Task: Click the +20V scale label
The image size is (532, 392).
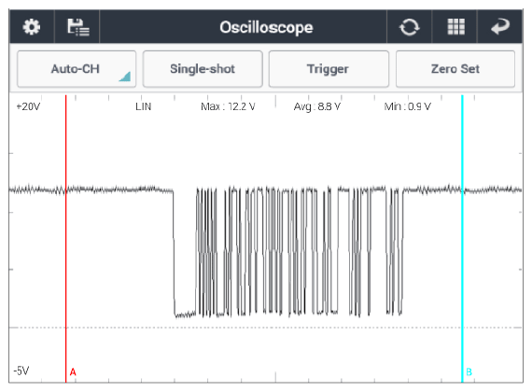Action: click(x=28, y=106)
